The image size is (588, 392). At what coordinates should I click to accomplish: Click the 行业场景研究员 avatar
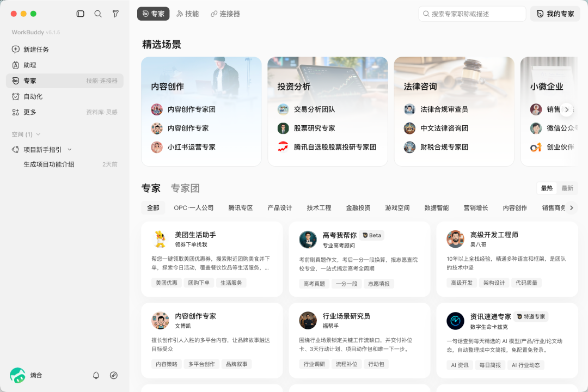pos(308,321)
